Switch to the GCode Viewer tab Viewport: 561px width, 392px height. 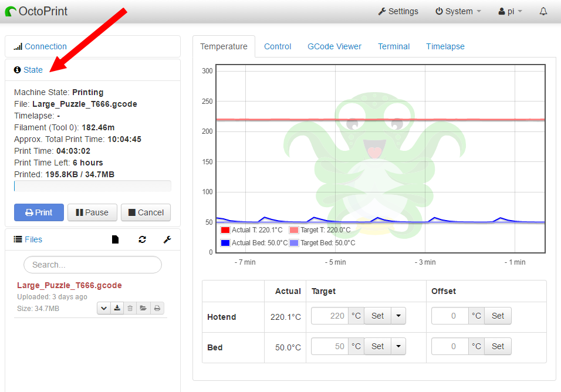[334, 46]
